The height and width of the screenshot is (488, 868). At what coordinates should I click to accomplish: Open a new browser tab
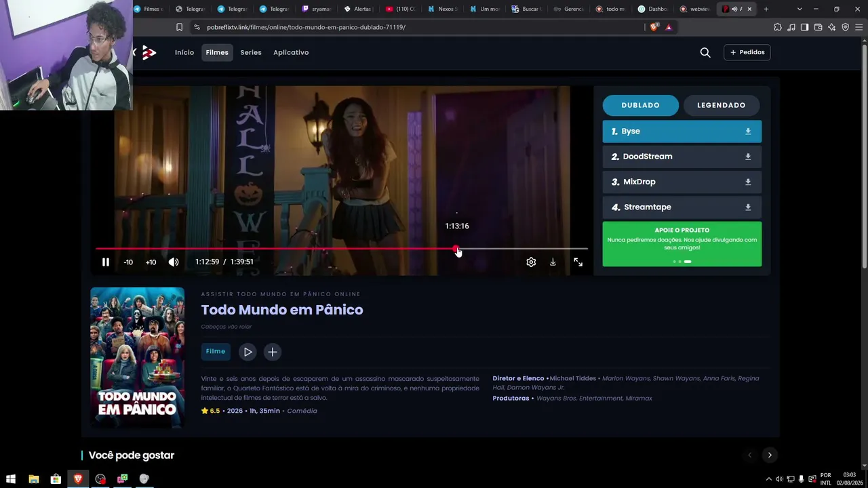click(x=766, y=9)
